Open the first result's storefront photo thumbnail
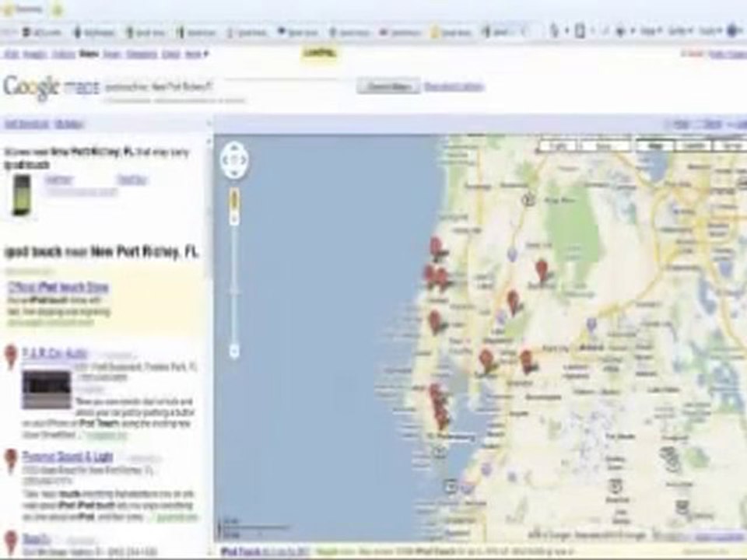747x560 pixels. pos(46,390)
